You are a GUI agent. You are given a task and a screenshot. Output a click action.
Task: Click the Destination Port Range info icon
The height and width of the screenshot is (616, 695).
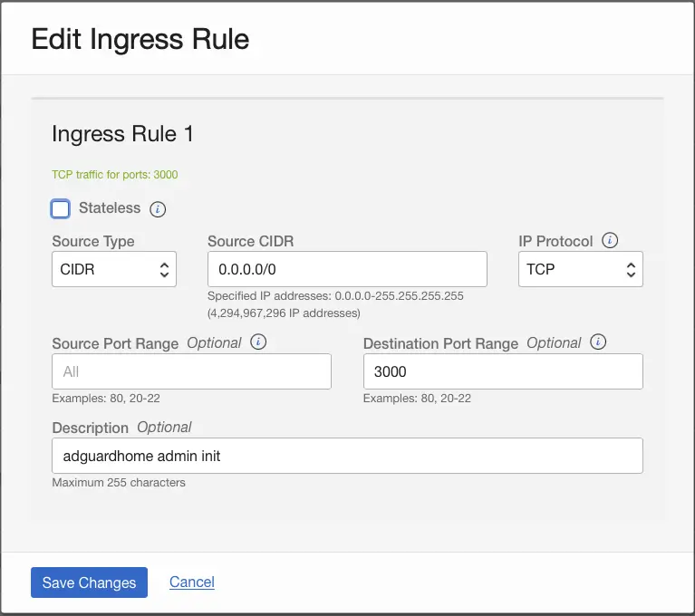coord(597,342)
